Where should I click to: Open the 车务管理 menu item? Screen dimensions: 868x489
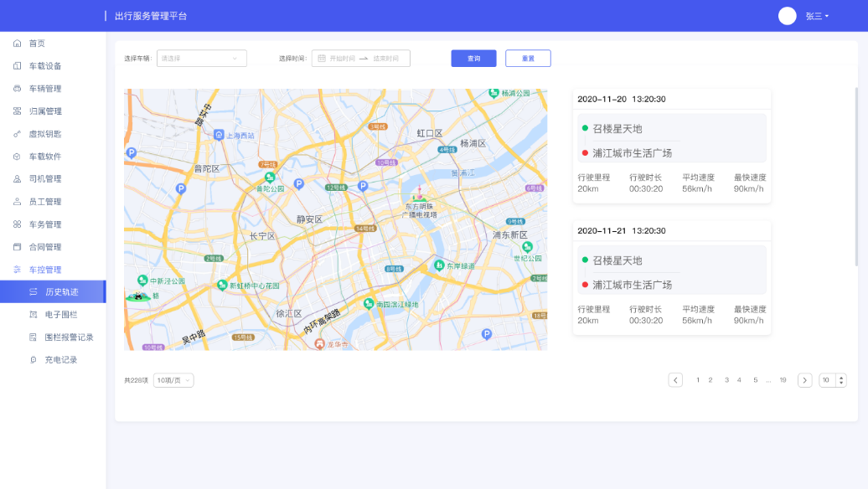(53, 224)
